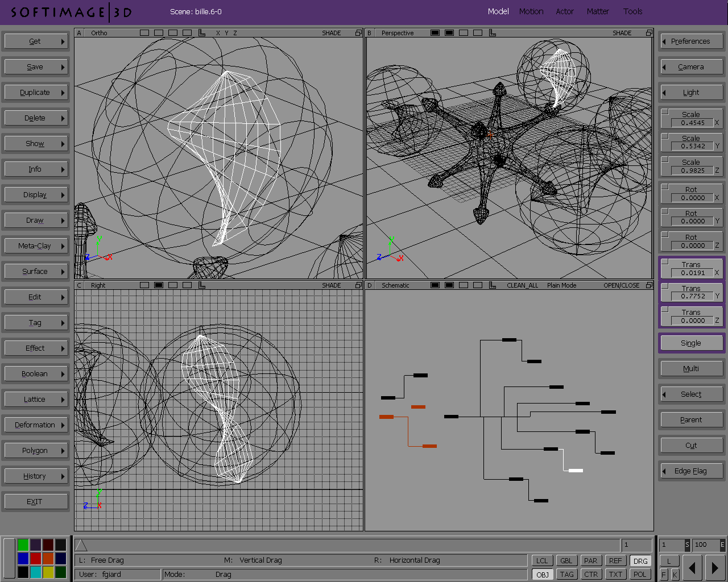This screenshot has width=728, height=582.
Task: Click the ruler icon in Ortho viewport header
Action: 202,33
